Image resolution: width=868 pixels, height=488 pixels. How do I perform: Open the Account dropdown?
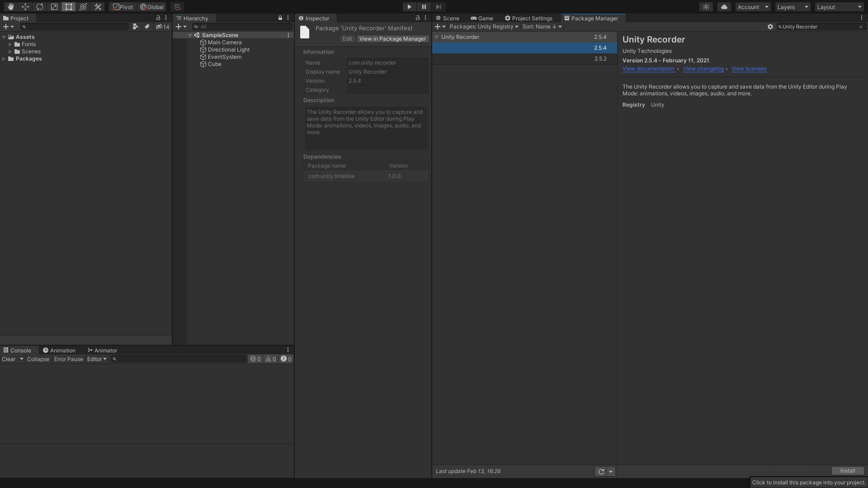pos(753,7)
